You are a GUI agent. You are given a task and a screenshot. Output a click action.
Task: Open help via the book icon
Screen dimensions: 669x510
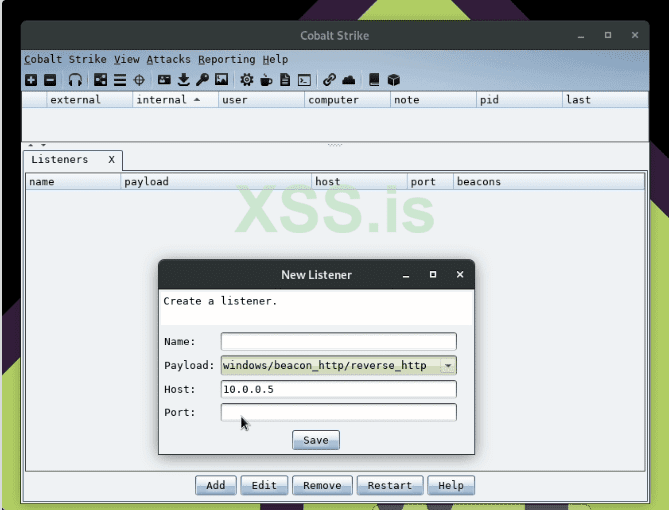click(x=374, y=80)
